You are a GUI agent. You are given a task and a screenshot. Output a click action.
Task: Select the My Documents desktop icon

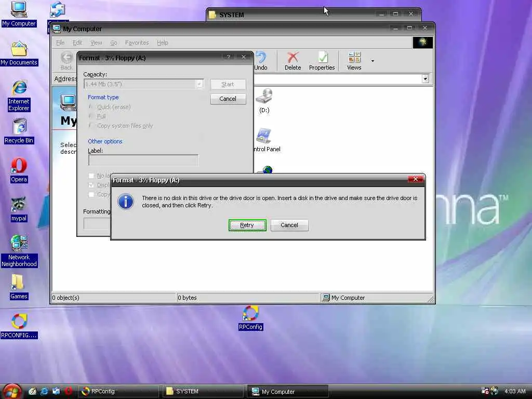click(19, 54)
